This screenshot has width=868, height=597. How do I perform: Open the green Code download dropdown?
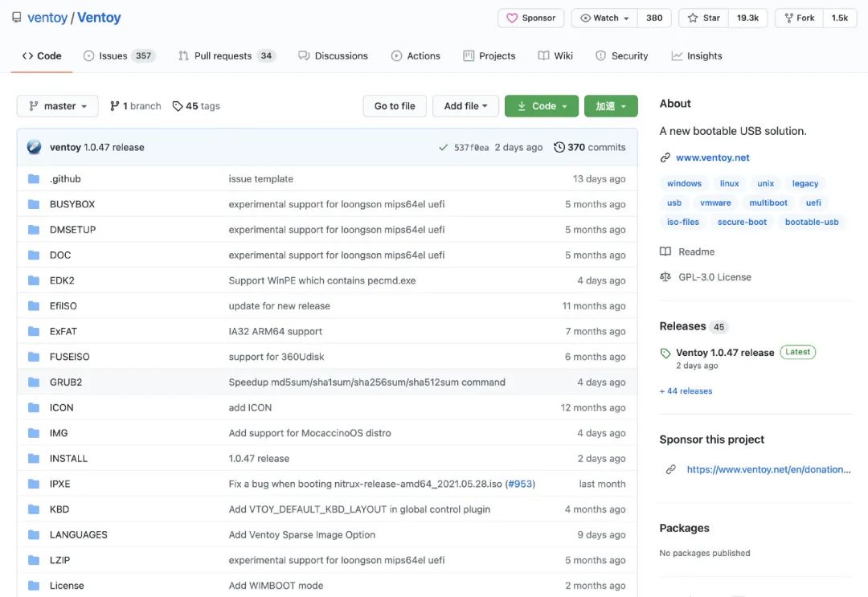click(x=542, y=106)
